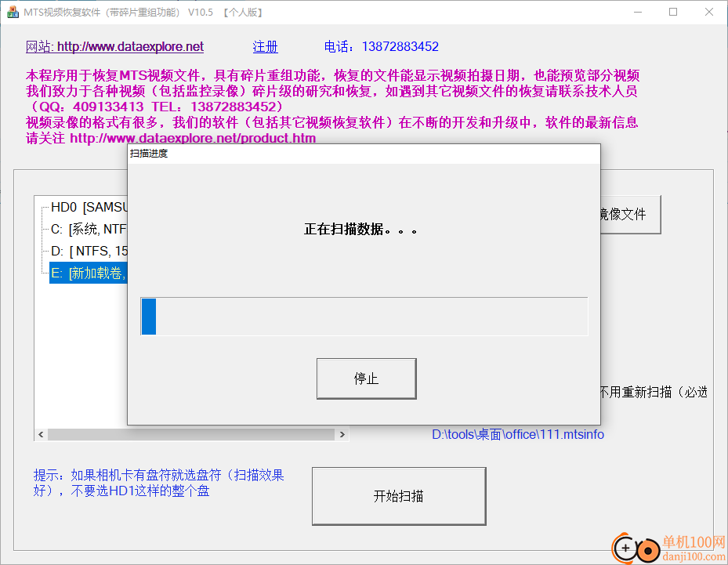Maximize the MTS recovery window

point(673,12)
